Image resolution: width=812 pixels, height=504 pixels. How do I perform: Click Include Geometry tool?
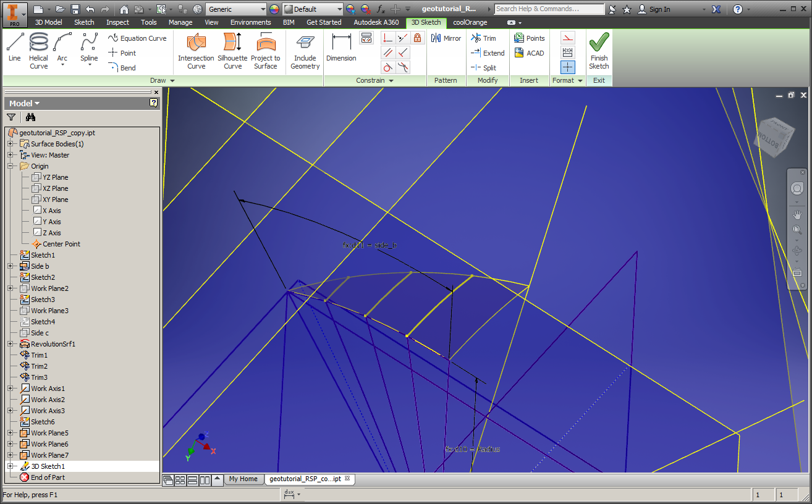305,52
